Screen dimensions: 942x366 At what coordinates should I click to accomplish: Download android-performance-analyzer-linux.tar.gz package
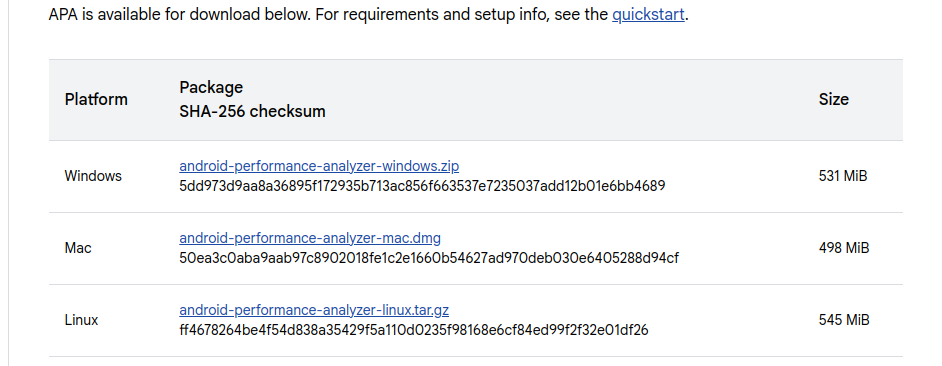click(314, 310)
